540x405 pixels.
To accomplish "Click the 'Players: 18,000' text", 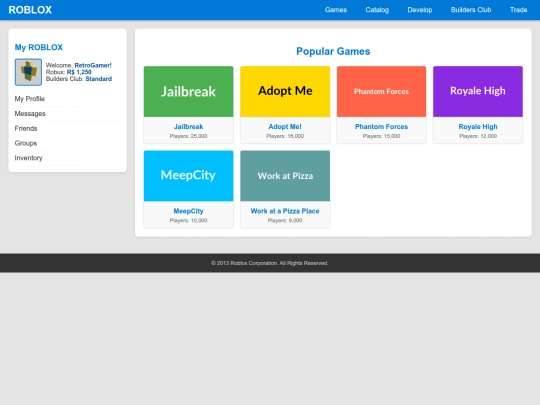I will point(285,136).
